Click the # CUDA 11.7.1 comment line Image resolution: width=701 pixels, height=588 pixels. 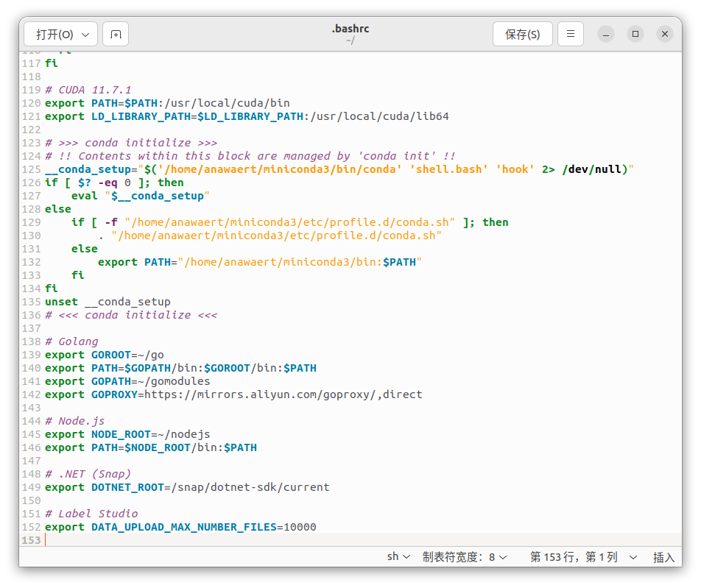tap(88, 90)
